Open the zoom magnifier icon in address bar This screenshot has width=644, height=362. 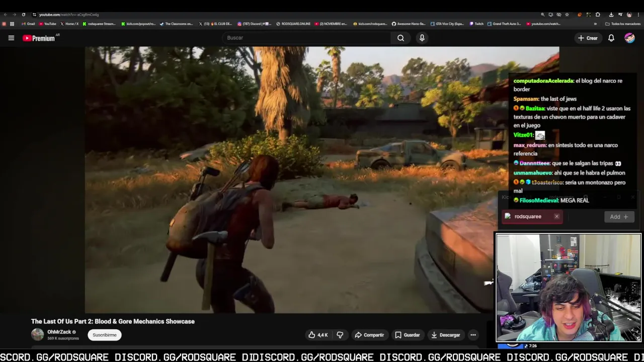(542, 15)
